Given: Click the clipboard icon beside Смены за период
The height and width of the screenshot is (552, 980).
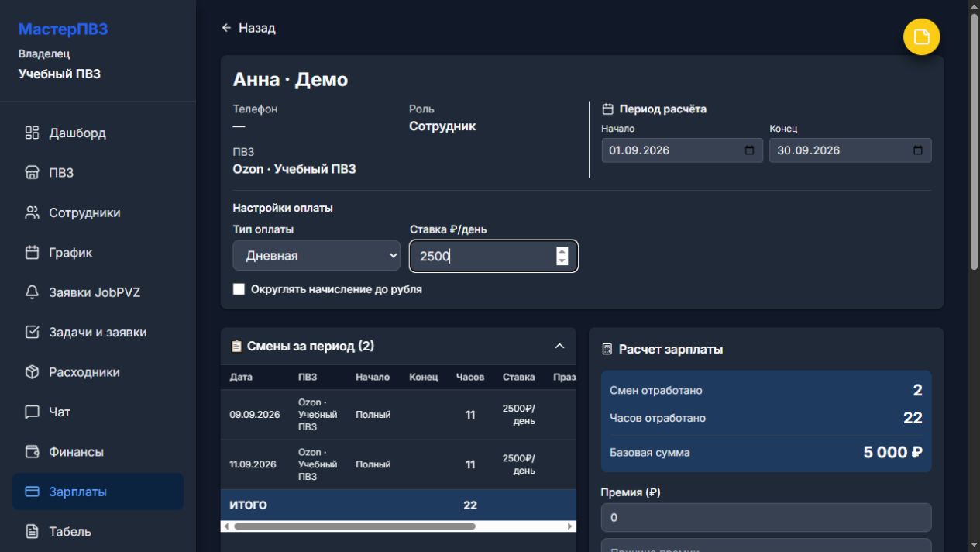Looking at the screenshot, I should point(237,347).
